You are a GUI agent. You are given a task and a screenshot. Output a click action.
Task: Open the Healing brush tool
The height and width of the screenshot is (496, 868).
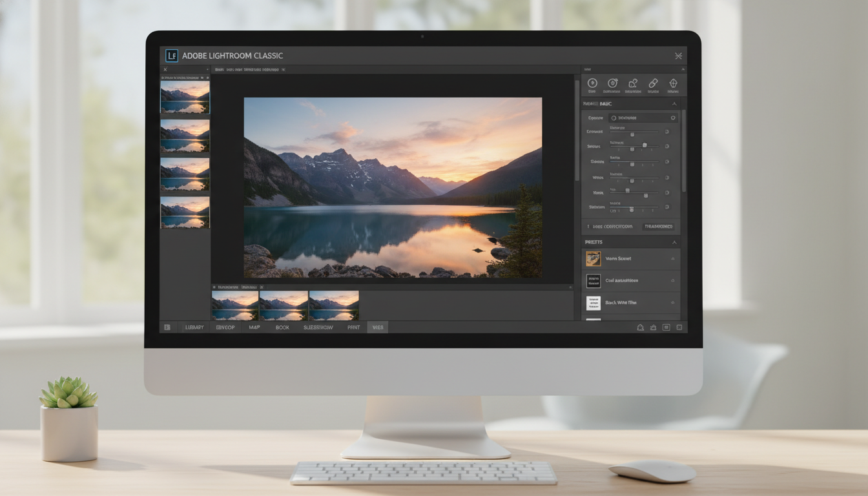tap(652, 83)
